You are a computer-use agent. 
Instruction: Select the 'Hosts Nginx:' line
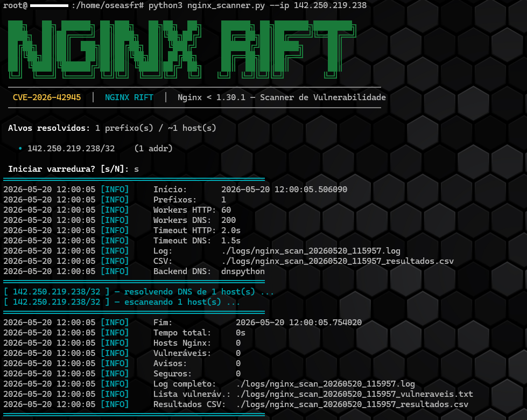(x=122, y=343)
